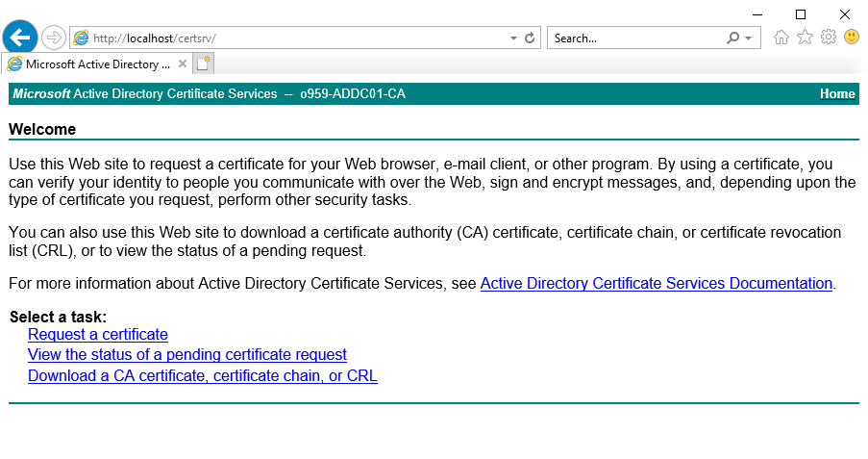Click the search magnifier icon
This screenshot has width=868, height=459.
(732, 38)
